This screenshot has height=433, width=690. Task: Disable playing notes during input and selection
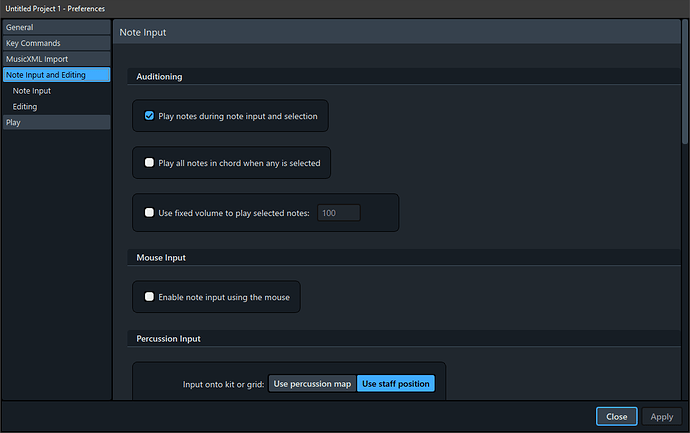pos(149,116)
